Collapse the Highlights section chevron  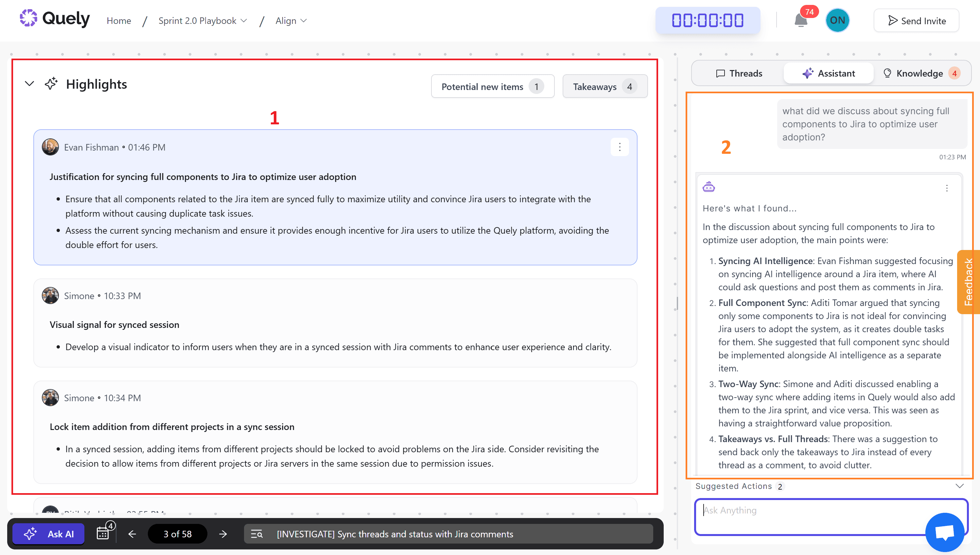click(x=29, y=83)
